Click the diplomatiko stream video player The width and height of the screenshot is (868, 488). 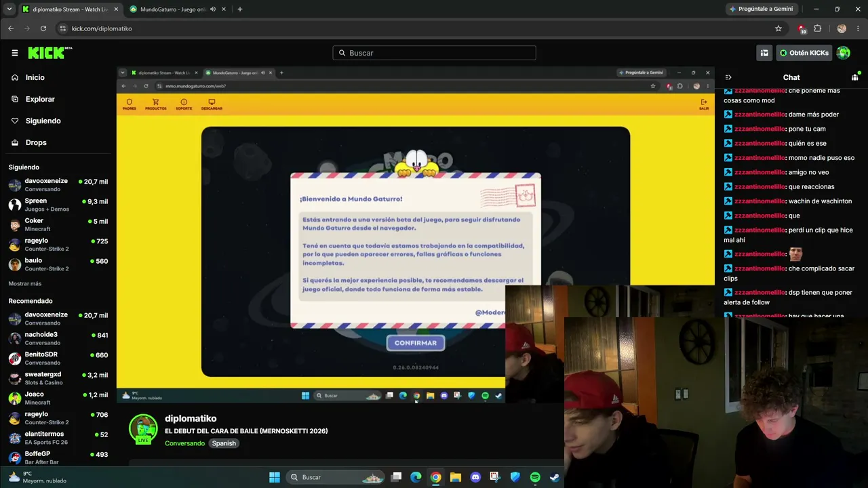[x=416, y=235]
